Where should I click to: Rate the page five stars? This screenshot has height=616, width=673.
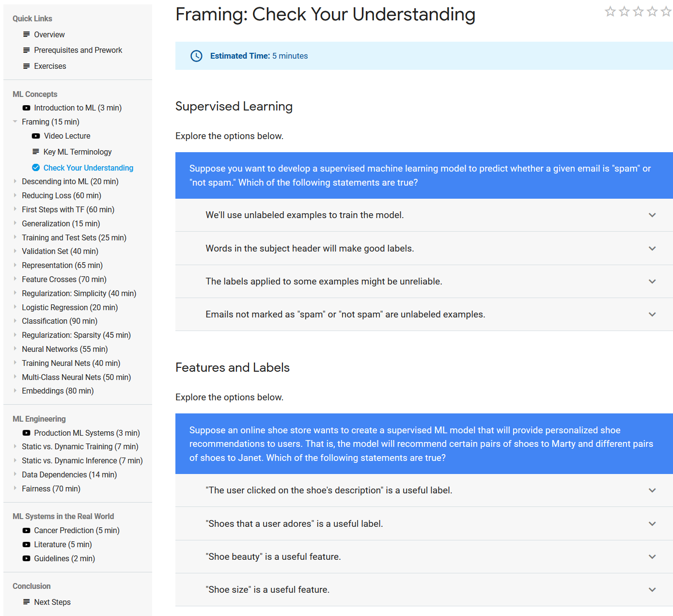666,12
